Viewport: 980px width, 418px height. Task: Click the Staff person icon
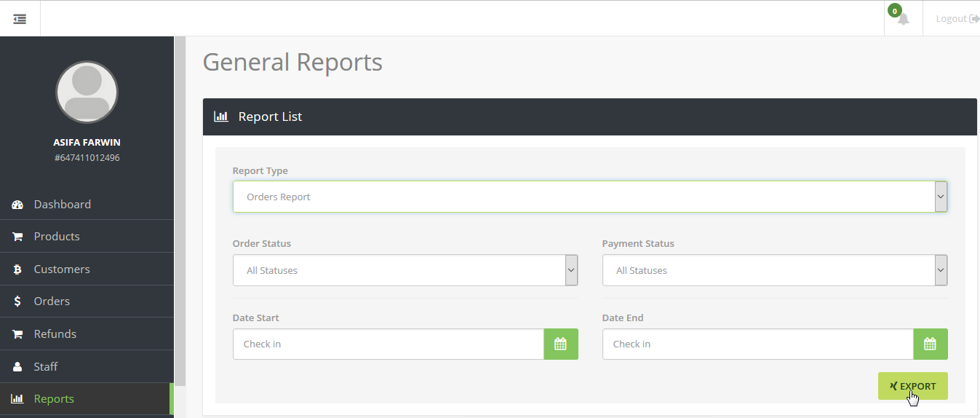click(17, 366)
